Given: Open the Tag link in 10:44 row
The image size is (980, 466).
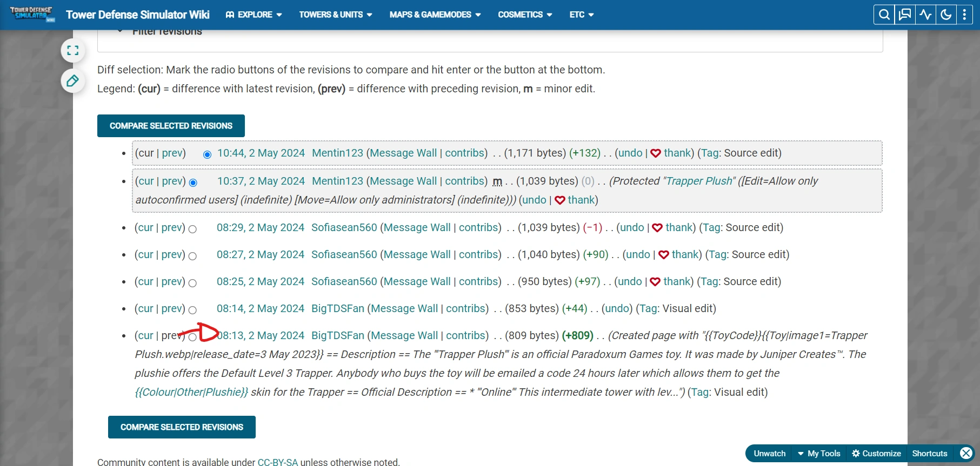Looking at the screenshot, I should [710, 153].
